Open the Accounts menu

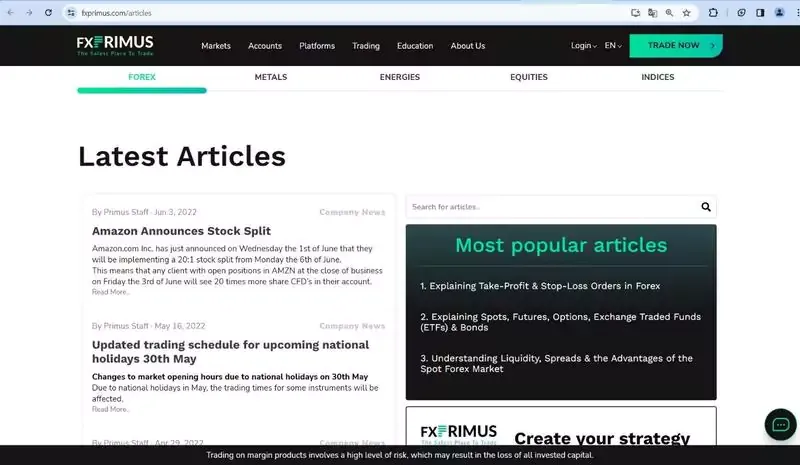pos(265,46)
